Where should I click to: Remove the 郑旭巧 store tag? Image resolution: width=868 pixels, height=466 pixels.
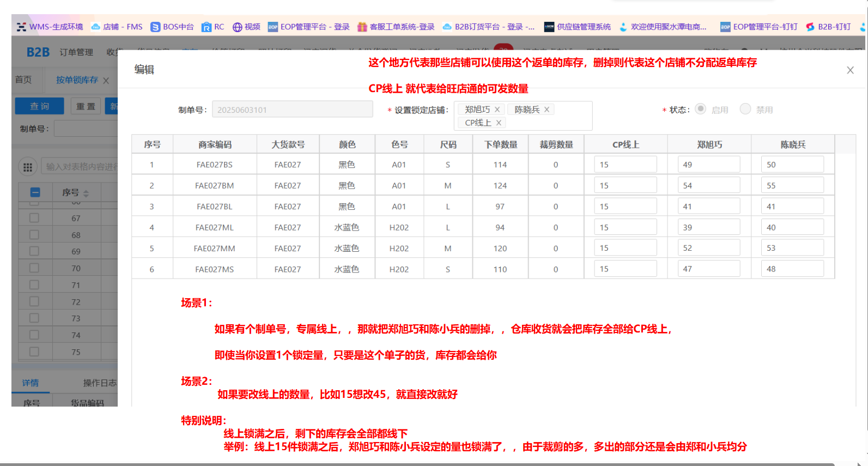tap(497, 110)
